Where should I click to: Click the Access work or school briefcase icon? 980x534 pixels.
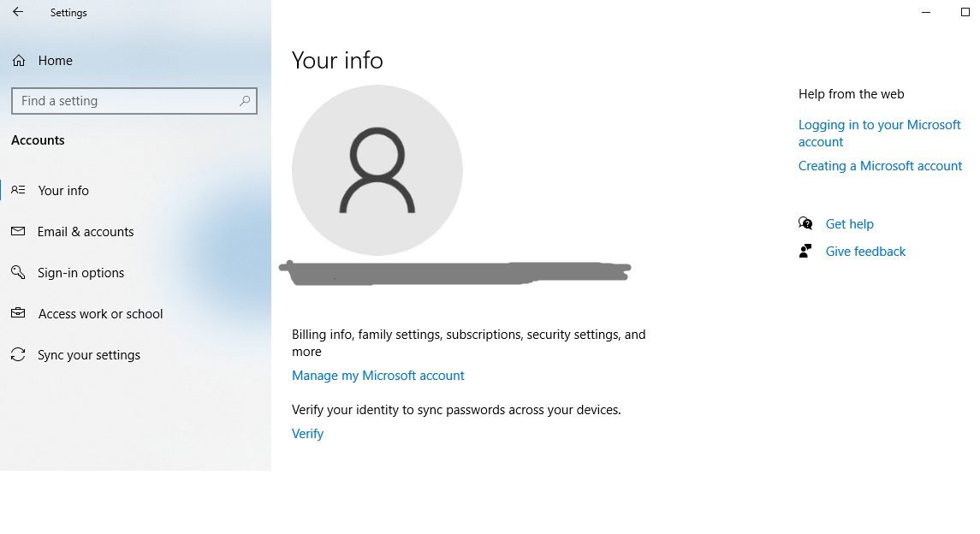[18, 313]
